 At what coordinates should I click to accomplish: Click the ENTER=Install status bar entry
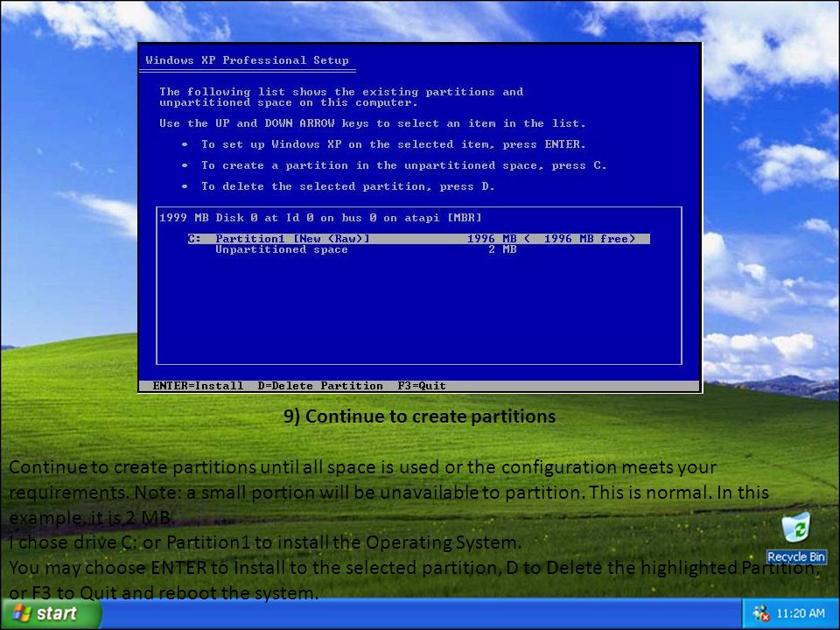coord(198,386)
